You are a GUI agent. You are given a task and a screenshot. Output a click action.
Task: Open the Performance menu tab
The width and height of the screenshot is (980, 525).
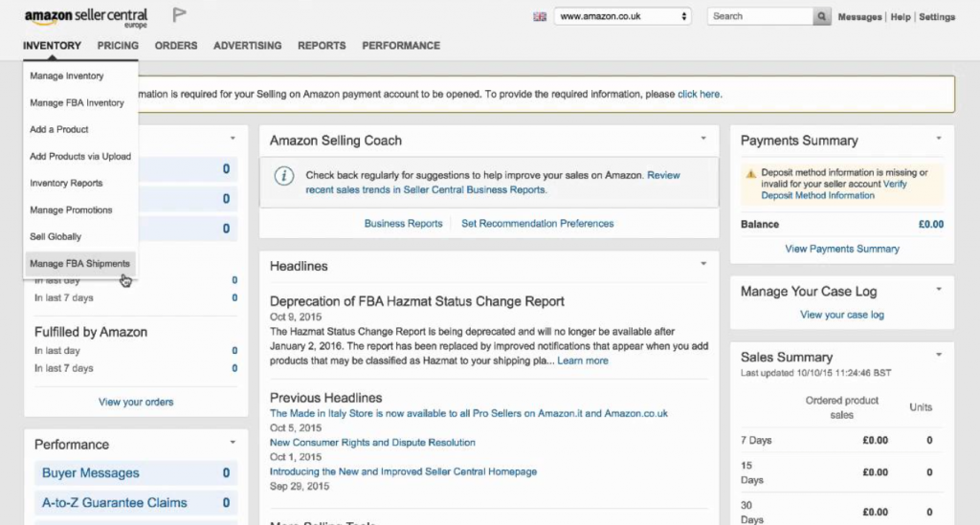pyautogui.click(x=401, y=46)
